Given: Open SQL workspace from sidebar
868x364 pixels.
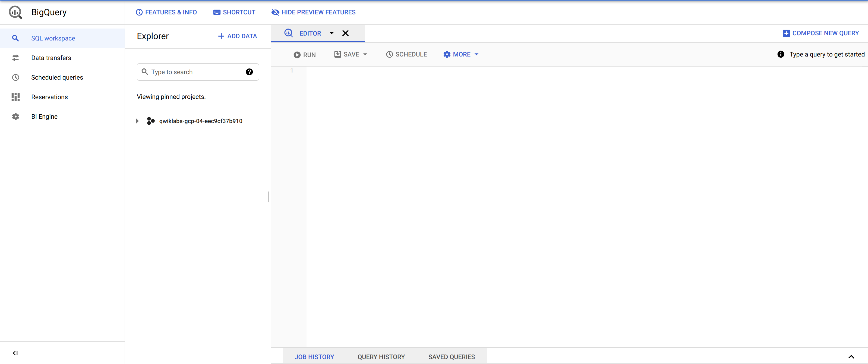Looking at the screenshot, I should pyautogui.click(x=62, y=38).
